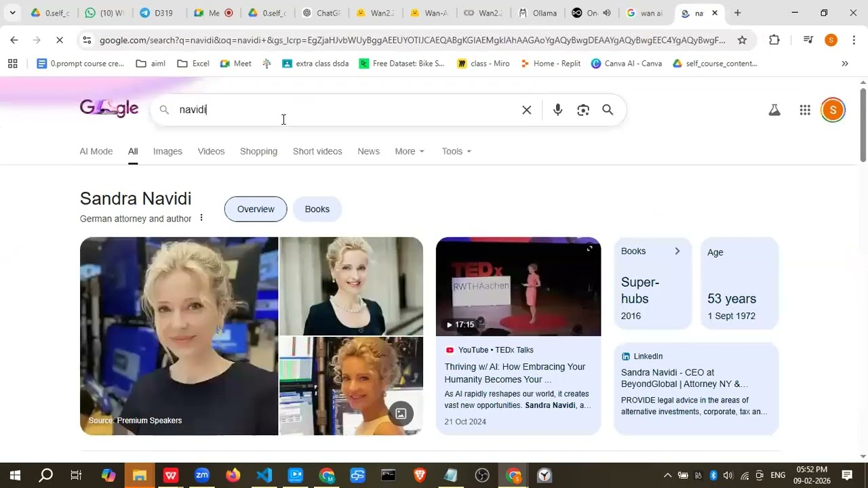Clear the search box with the X icon
Image resolution: width=868 pixels, height=488 pixels.
point(526,110)
